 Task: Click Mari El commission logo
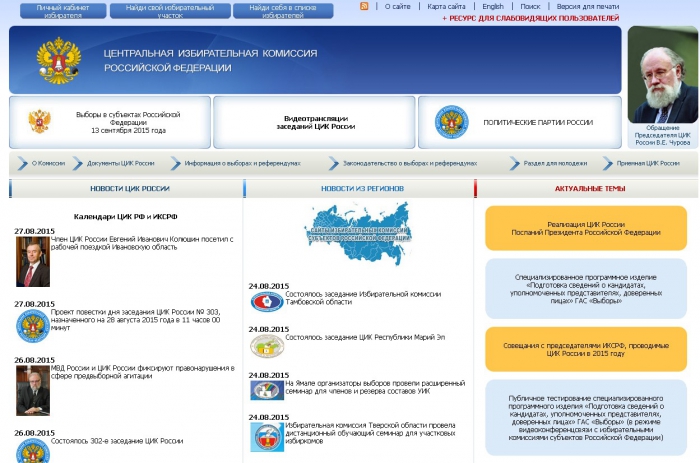tap(267, 346)
